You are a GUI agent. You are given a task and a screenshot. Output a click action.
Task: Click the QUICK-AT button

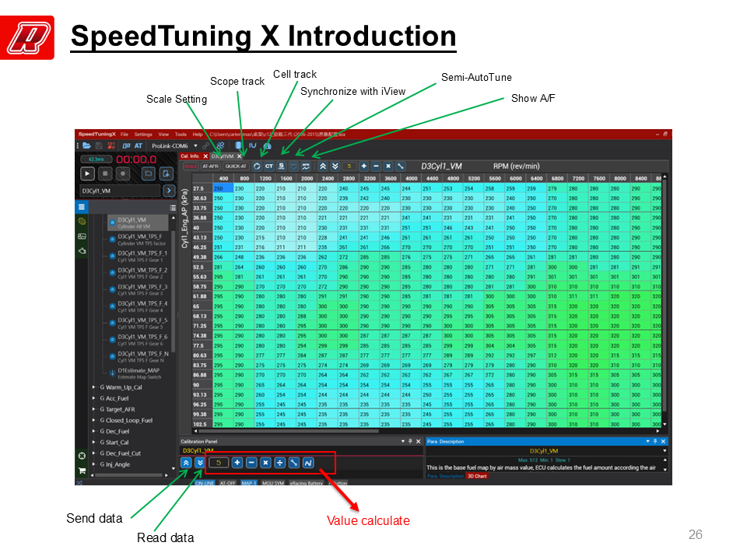pos(236,166)
